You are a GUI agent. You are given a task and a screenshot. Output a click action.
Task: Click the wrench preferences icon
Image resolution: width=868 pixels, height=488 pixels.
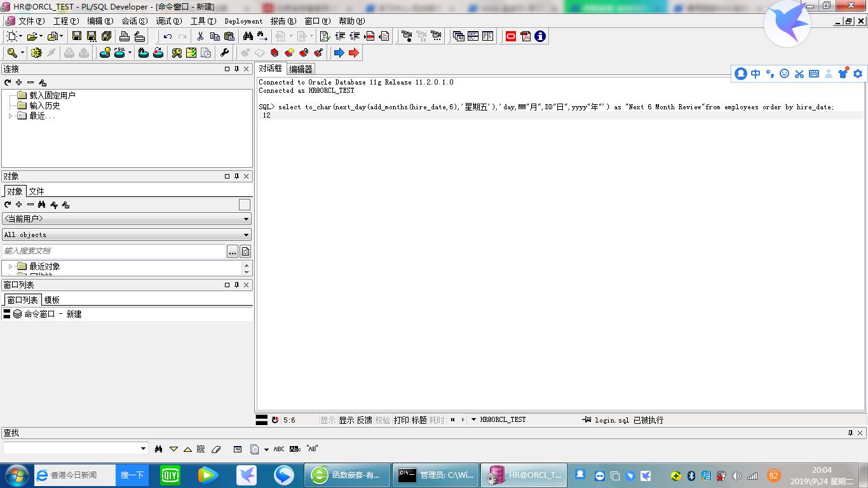(224, 53)
